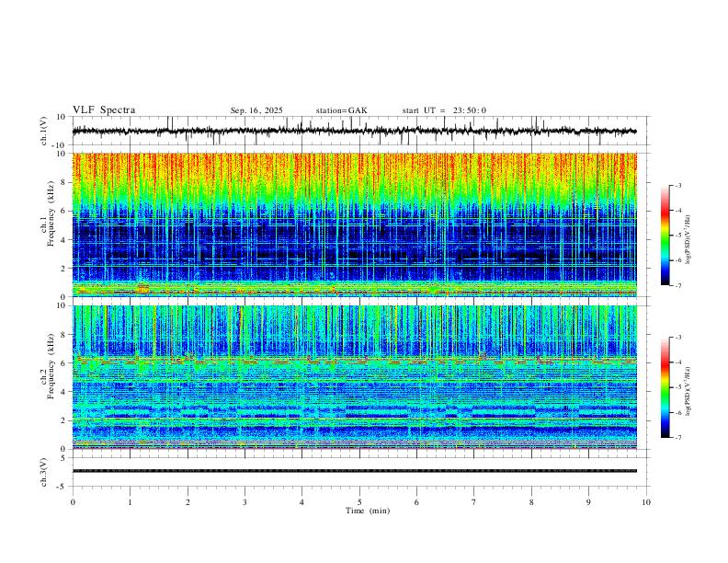Click time axis tick label "2"
Screen dimensions: 728x563
[188, 502]
